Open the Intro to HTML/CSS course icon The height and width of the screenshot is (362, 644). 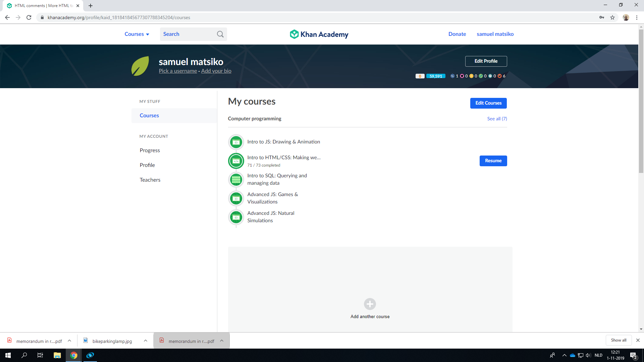236,161
